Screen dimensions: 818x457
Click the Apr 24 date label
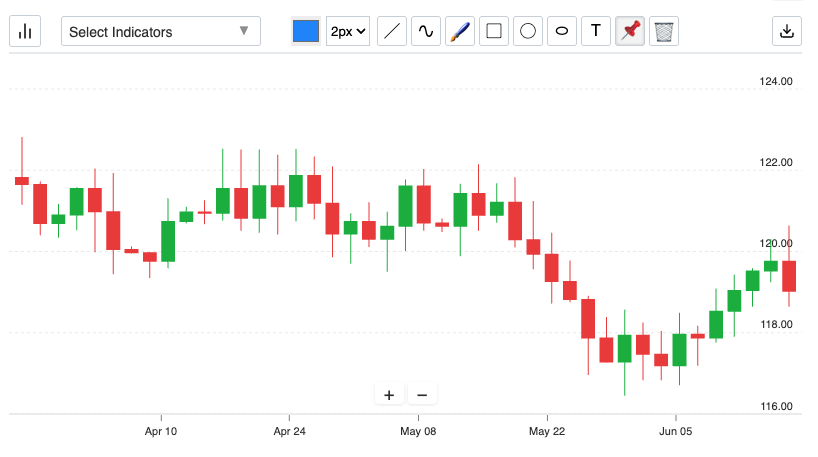coord(290,431)
